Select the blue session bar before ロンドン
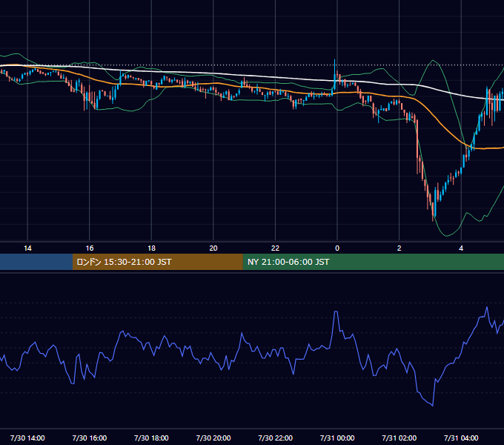Screen dimensions: 504x445 36,262
